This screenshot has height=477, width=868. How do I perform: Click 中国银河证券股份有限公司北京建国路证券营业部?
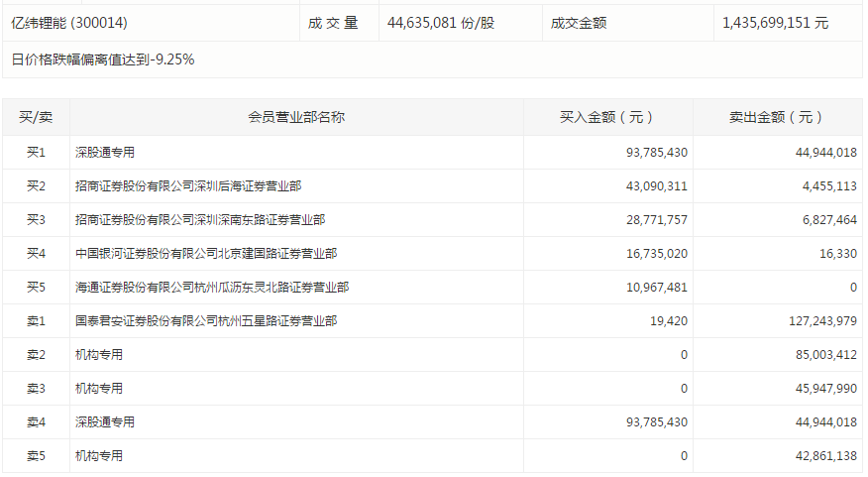click(x=206, y=254)
